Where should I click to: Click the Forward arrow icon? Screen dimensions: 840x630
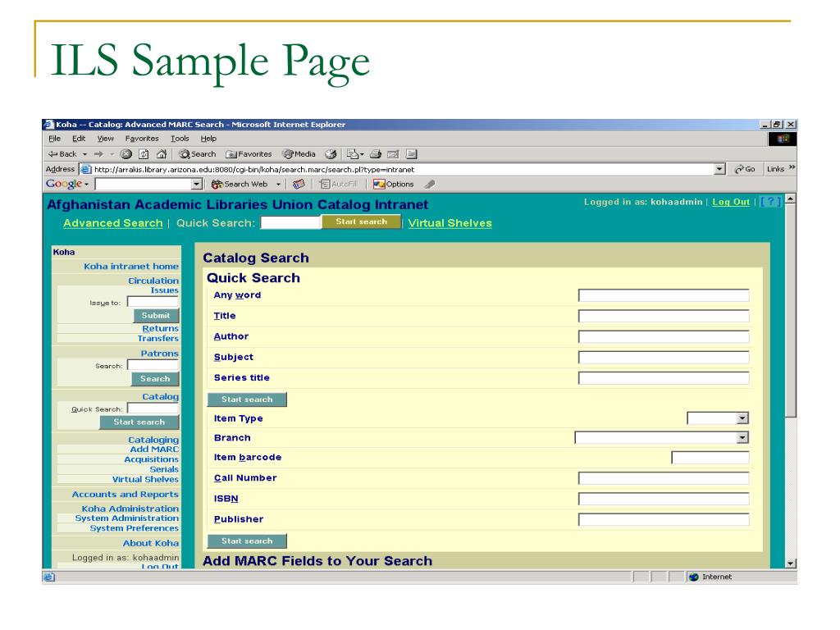tap(98, 154)
